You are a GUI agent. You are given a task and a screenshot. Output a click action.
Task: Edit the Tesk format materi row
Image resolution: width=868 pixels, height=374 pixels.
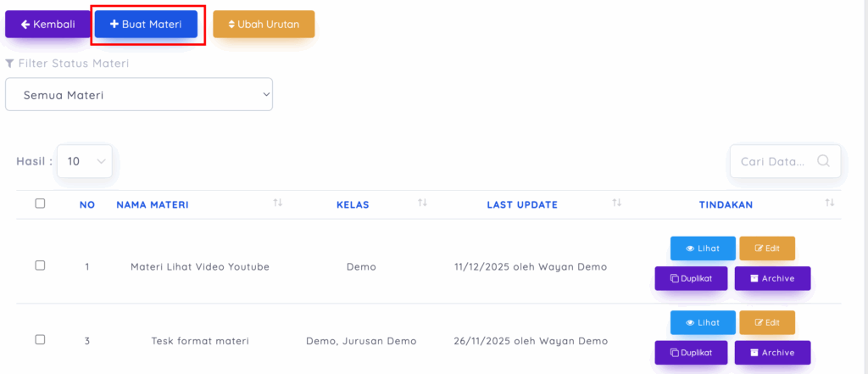[x=767, y=322]
